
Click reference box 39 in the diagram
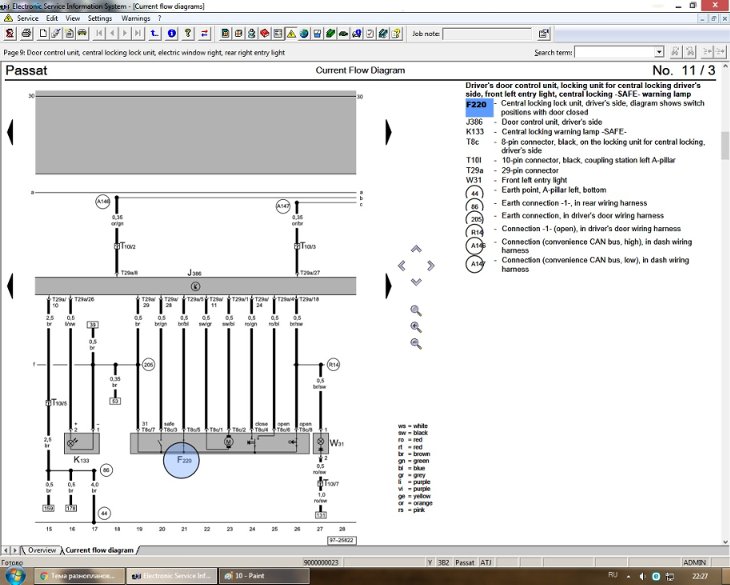coord(93,325)
